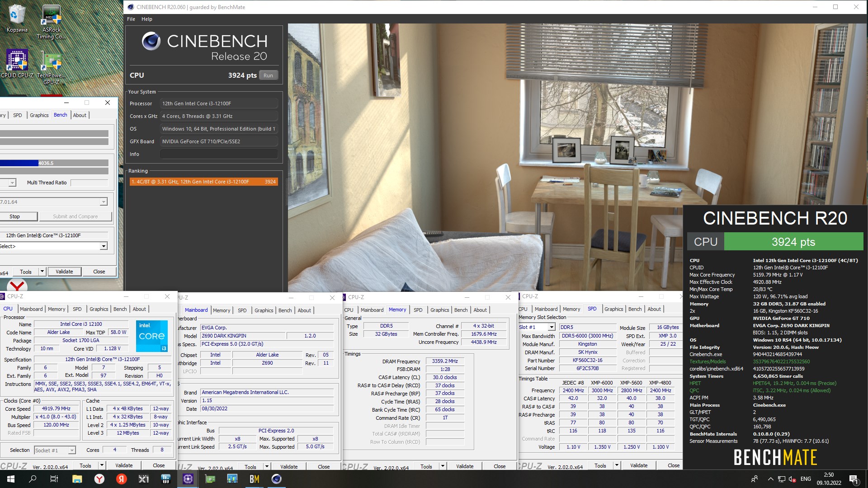
Task: Switch to Memory tab in Mainboard CPU-Z window
Action: tap(222, 310)
